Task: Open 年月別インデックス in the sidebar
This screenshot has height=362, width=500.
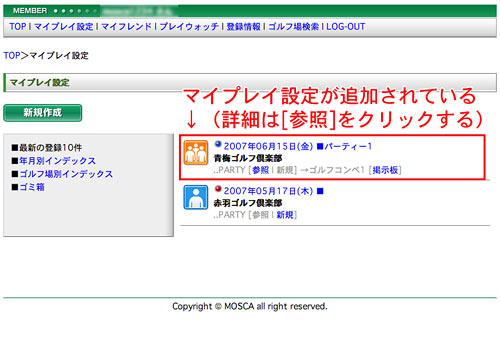Action: coord(57,161)
